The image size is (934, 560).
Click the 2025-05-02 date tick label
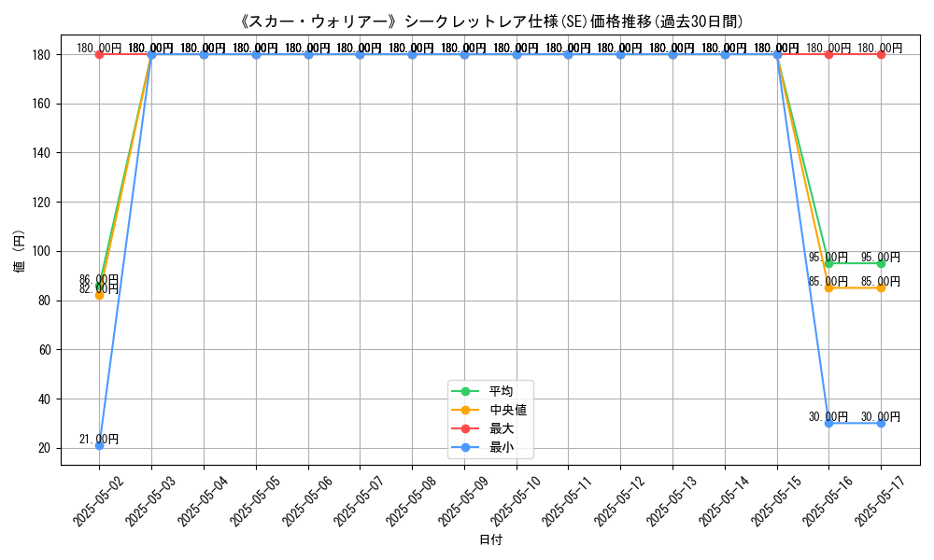click(98, 501)
